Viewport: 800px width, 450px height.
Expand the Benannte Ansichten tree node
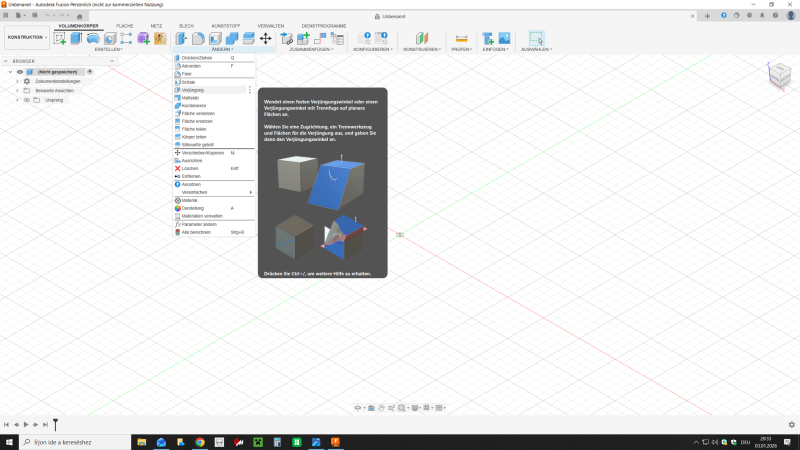tap(17, 91)
